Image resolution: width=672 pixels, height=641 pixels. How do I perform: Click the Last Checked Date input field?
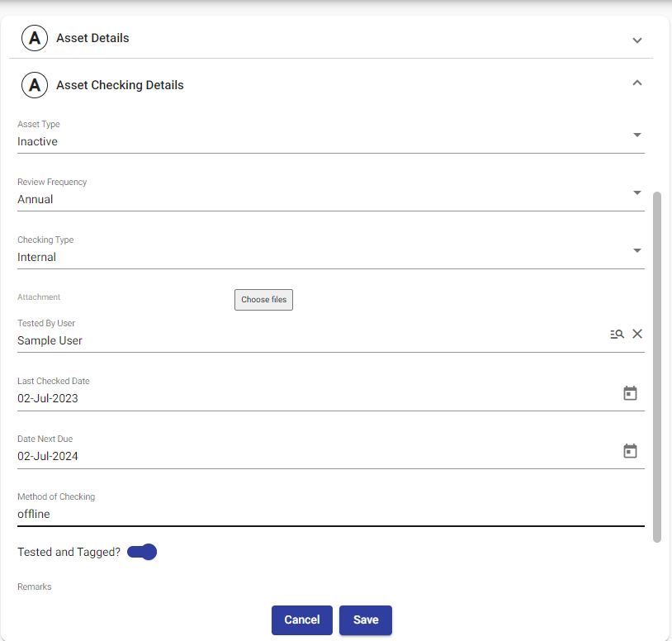[314, 398]
